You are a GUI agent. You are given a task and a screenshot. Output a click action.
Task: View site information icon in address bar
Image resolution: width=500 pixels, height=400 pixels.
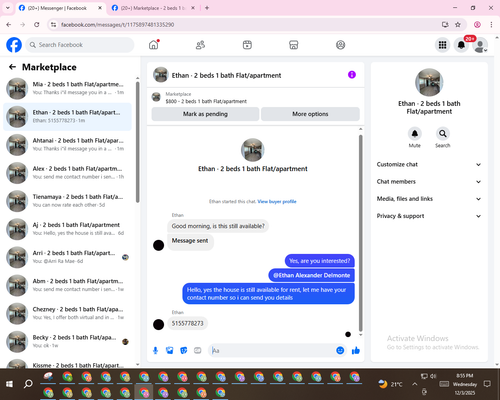[x=53, y=24]
